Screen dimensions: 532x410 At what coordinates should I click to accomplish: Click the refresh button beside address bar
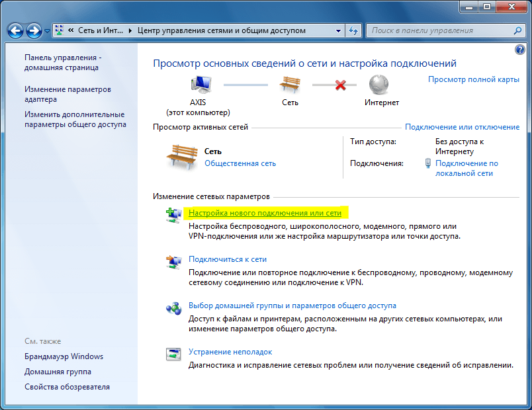[x=353, y=30]
